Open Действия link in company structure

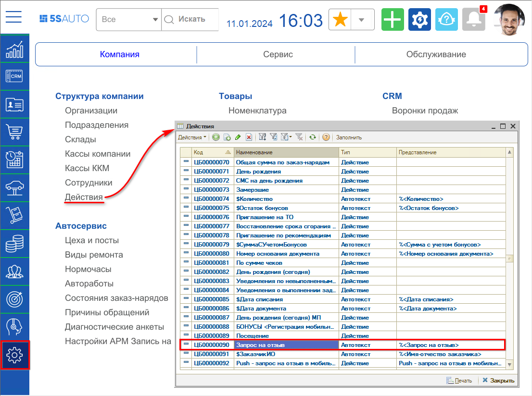click(x=84, y=197)
